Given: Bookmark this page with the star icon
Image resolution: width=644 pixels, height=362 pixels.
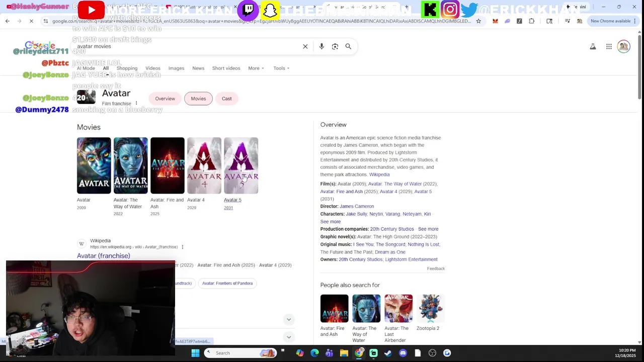Looking at the screenshot, I should (478, 21).
